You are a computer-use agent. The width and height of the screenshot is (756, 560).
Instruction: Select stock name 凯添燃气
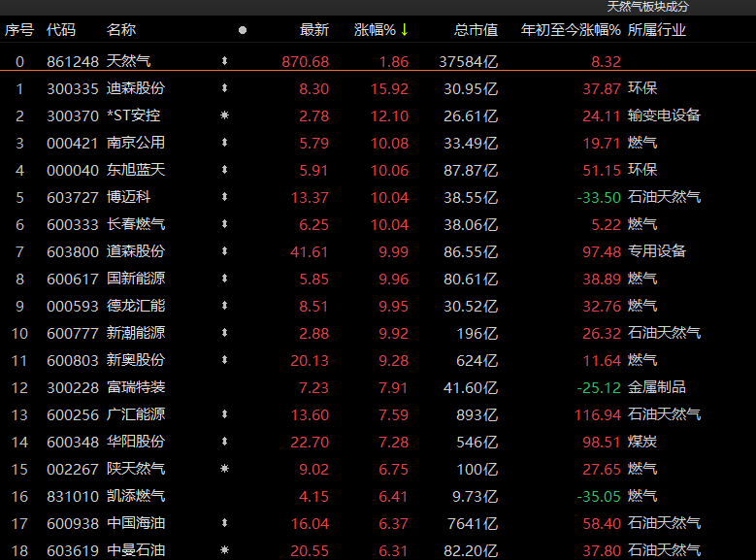(x=136, y=496)
